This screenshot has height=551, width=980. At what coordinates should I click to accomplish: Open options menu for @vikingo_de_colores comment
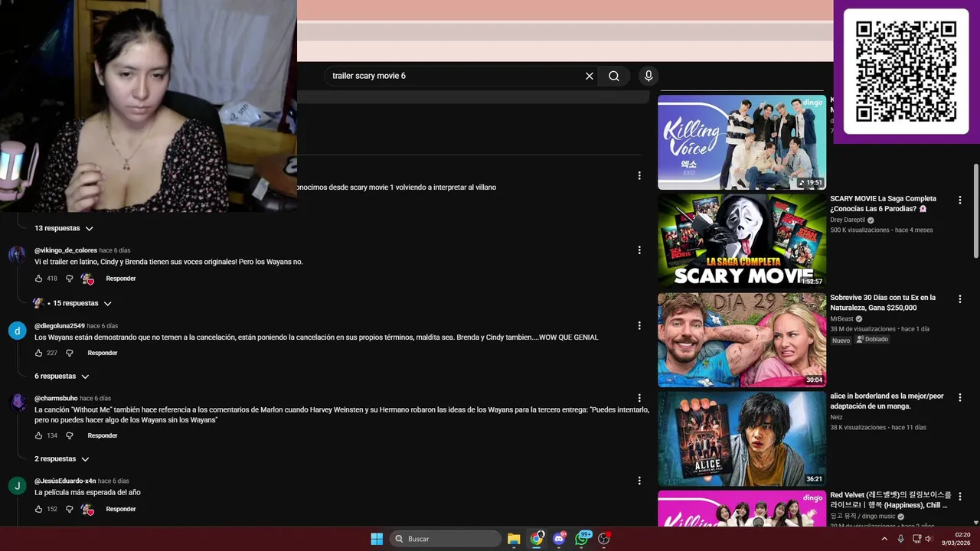pos(639,250)
